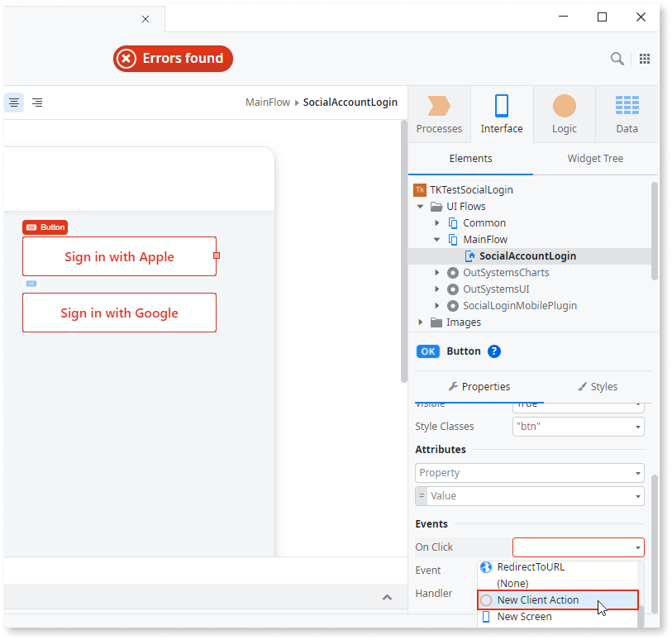Choose New Client Action option
672x640 pixels.
point(558,600)
